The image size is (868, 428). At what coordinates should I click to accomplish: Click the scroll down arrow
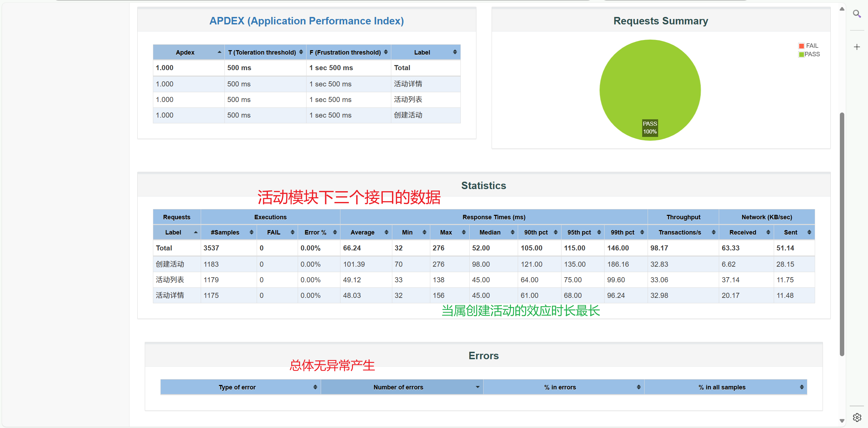click(x=842, y=421)
